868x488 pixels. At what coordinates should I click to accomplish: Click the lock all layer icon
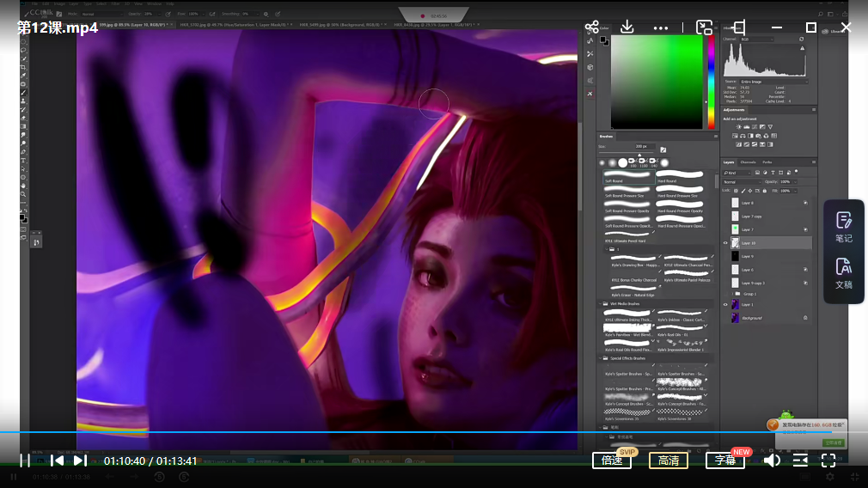(x=765, y=191)
